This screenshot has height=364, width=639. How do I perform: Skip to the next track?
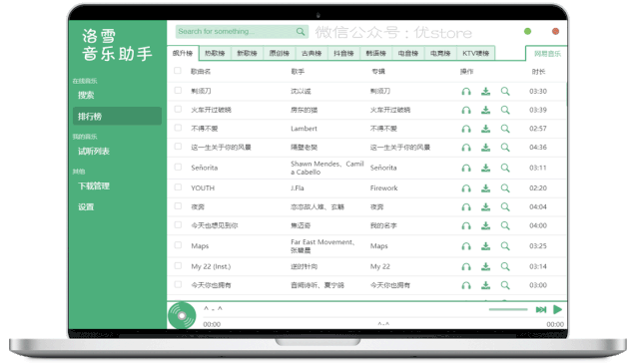click(541, 310)
